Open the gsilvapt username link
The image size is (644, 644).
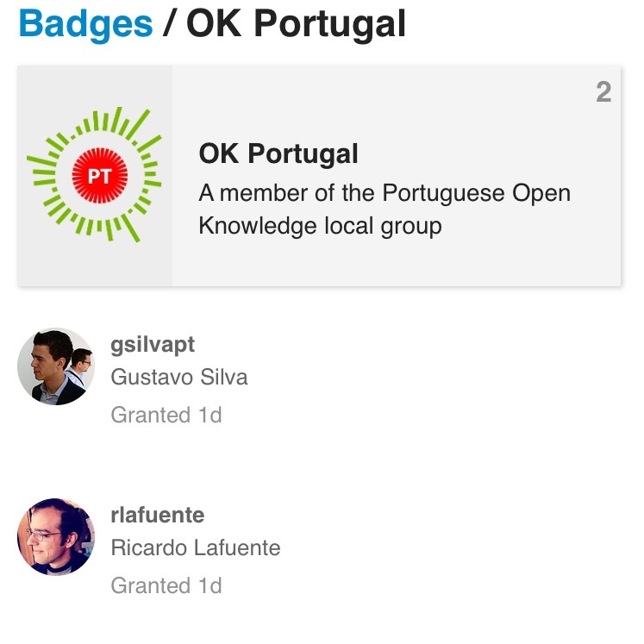[153, 345]
